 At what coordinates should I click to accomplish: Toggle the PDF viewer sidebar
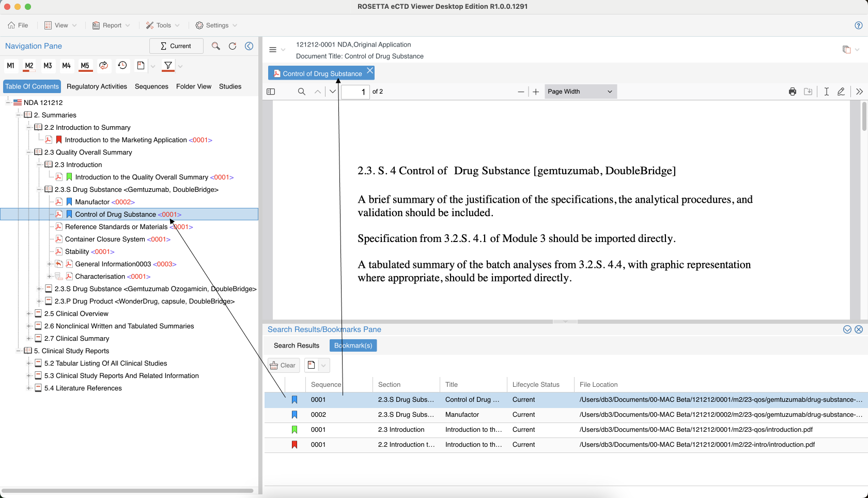tap(271, 92)
